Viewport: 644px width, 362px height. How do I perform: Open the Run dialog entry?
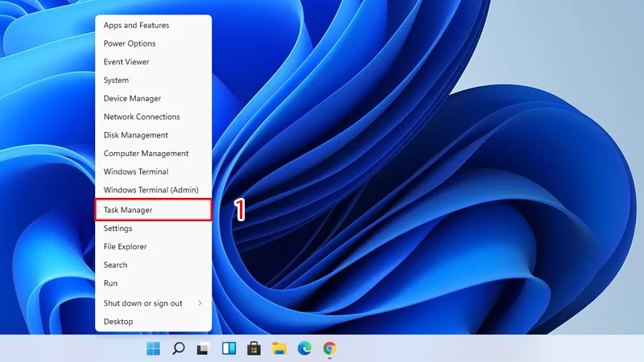pyautogui.click(x=153, y=283)
